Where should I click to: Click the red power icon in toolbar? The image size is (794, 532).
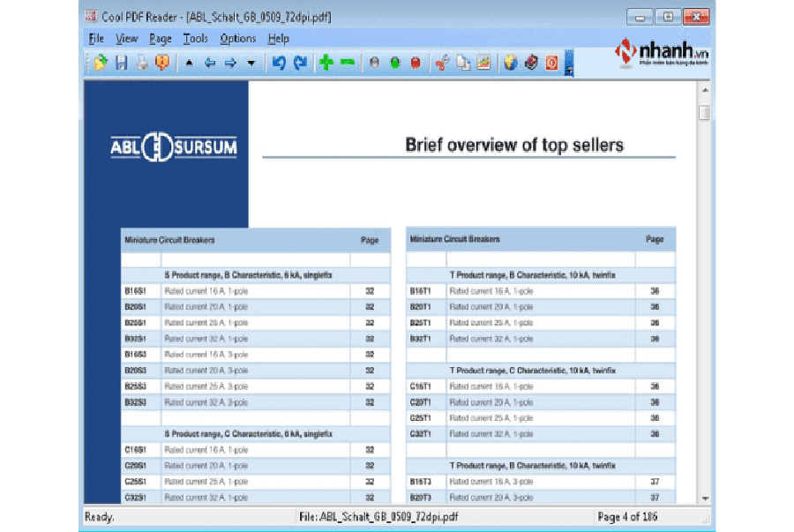(551, 64)
